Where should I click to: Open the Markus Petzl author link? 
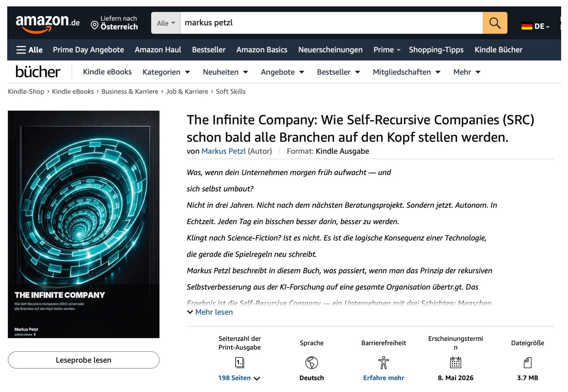(223, 151)
